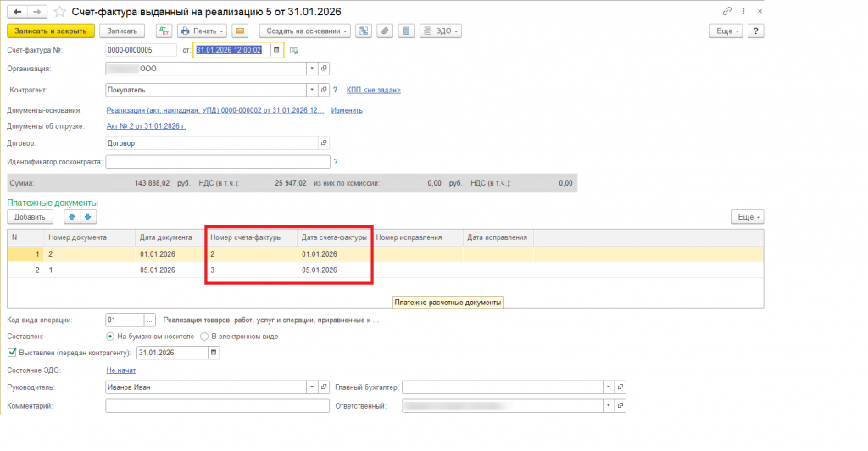
Task: Show help question mark next to Контрагент
Action: click(x=335, y=90)
